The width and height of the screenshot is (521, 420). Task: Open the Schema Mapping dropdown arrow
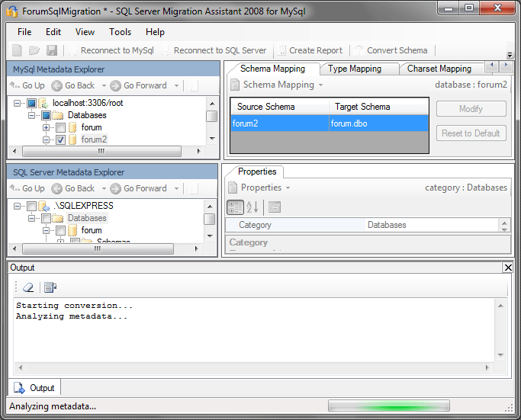point(321,85)
